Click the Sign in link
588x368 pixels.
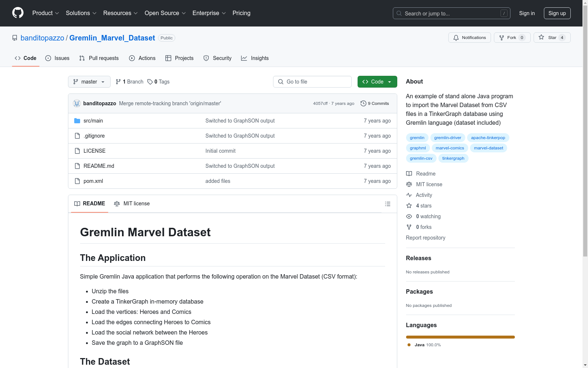point(527,13)
